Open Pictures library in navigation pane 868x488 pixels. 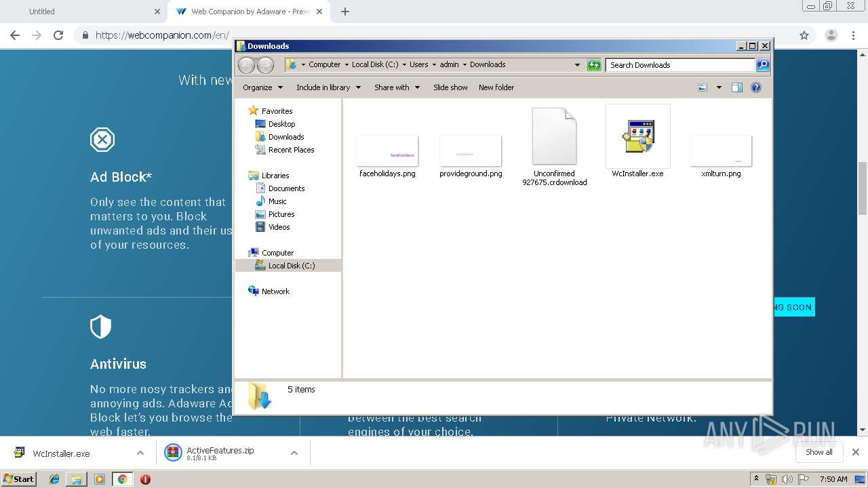pyautogui.click(x=281, y=214)
